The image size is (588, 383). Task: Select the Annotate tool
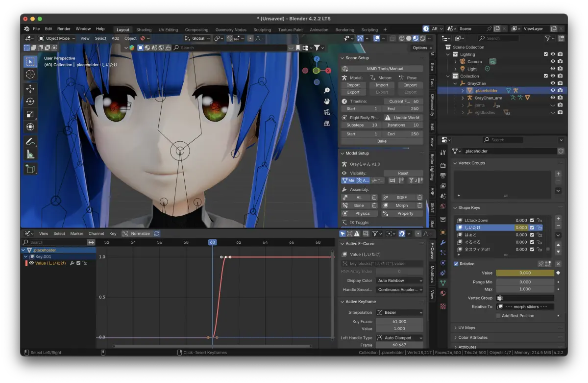coord(30,142)
